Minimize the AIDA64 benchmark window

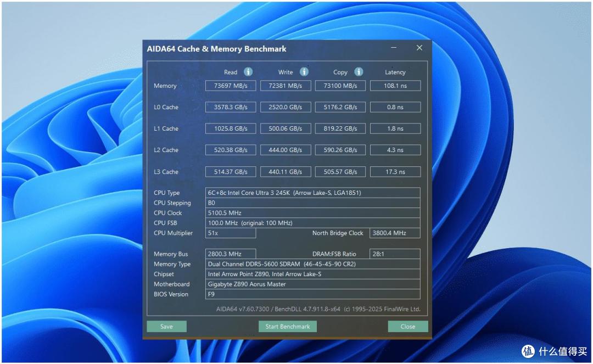[x=394, y=48]
